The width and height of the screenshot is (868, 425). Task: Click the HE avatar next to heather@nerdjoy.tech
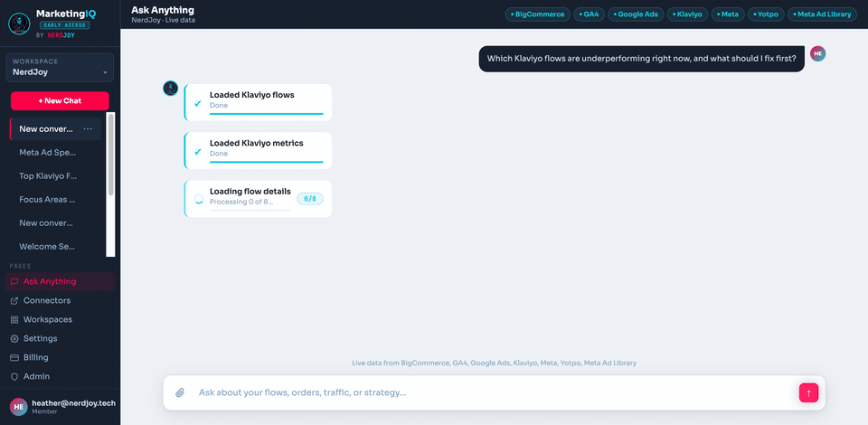click(19, 407)
